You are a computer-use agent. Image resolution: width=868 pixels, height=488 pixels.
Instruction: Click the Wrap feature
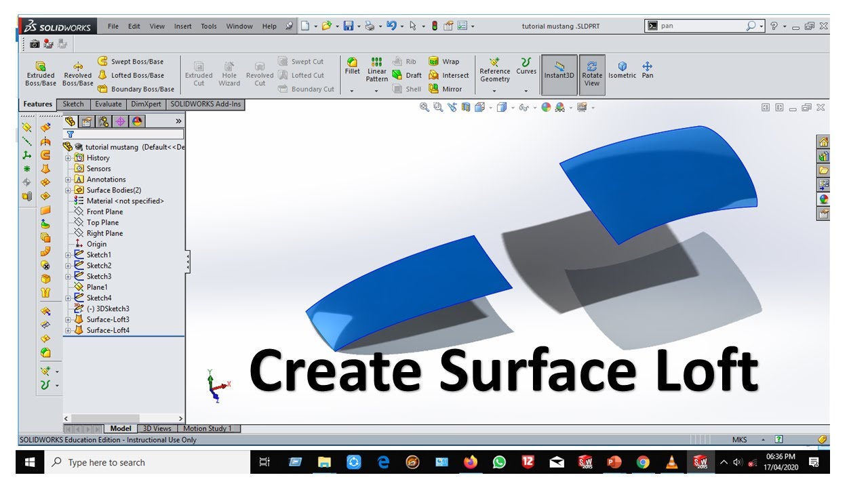coord(444,62)
